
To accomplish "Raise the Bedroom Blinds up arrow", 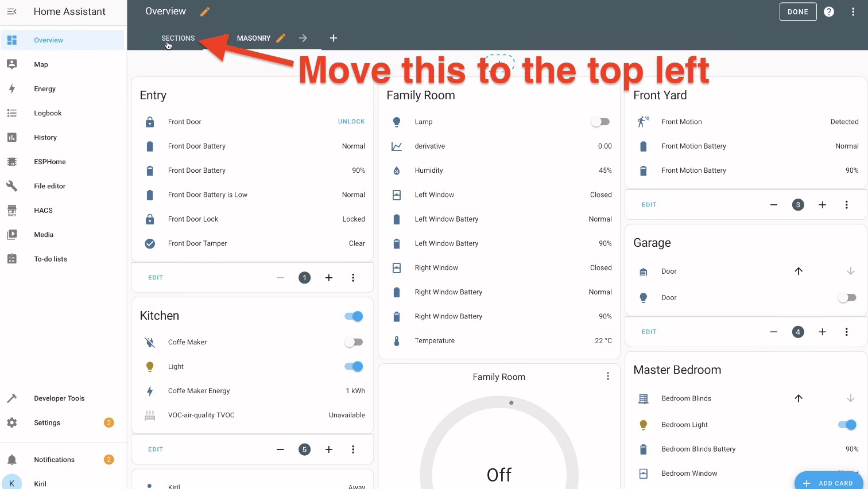I will click(799, 398).
